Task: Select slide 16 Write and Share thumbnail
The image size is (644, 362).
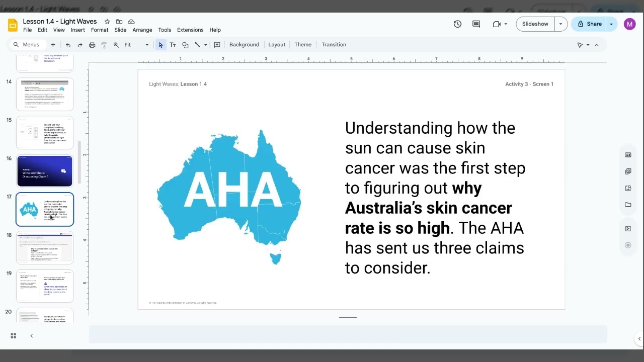Action: pyautogui.click(x=45, y=171)
